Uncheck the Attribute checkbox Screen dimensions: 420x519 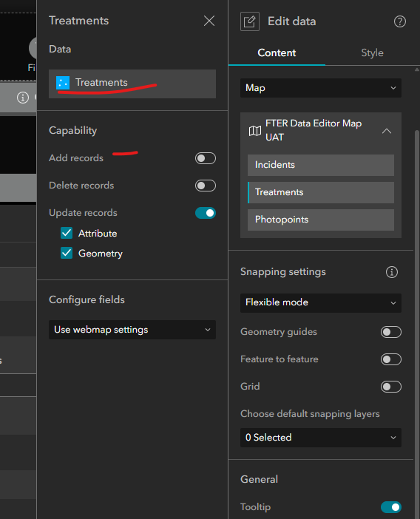click(67, 233)
